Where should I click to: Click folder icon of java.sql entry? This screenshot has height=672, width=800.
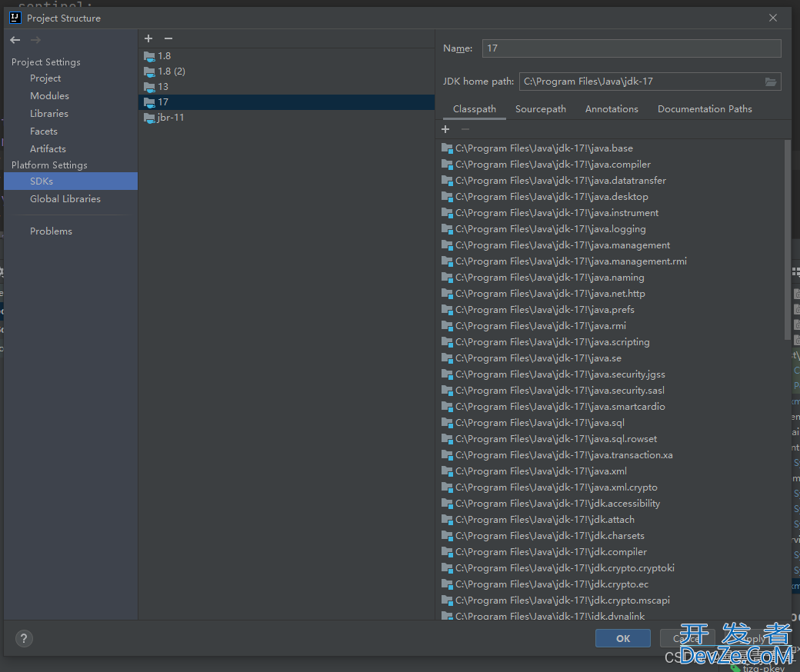(x=447, y=423)
